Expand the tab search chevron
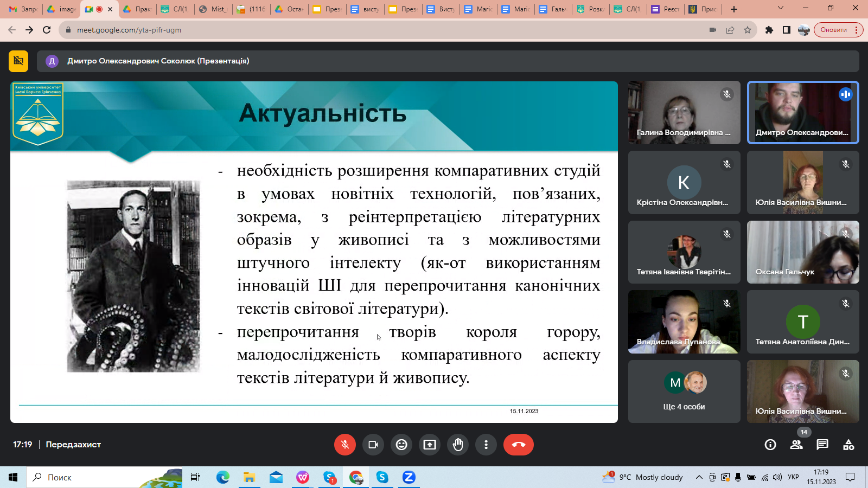The height and width of the screenshot is (488, 868). click(780, 9)
